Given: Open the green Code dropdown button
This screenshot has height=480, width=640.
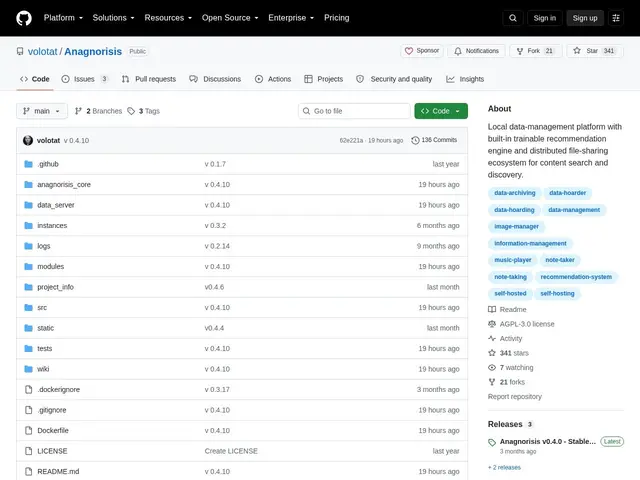Looking at the screenshot, I should [441, 111].
